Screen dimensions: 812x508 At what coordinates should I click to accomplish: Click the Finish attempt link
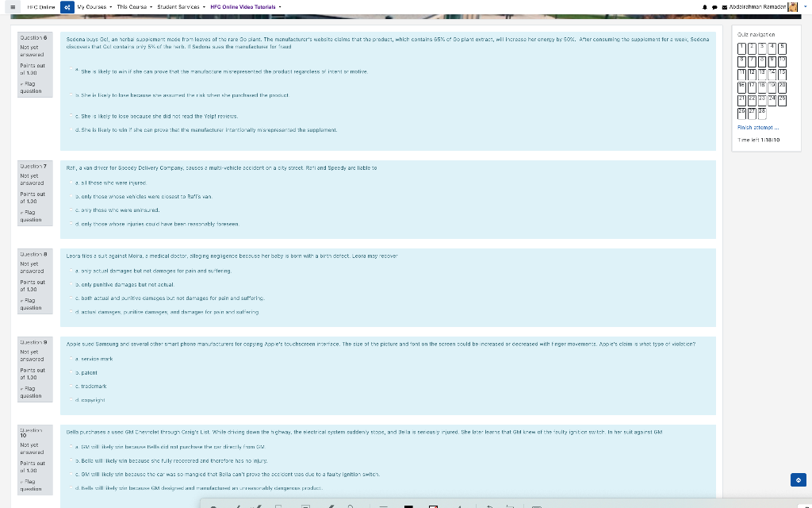(758, 127)
